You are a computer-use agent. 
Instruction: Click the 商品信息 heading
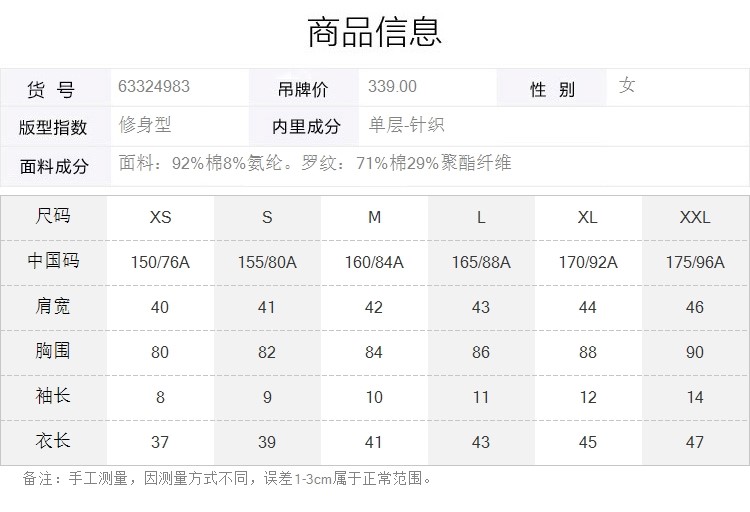pos(374,32)
